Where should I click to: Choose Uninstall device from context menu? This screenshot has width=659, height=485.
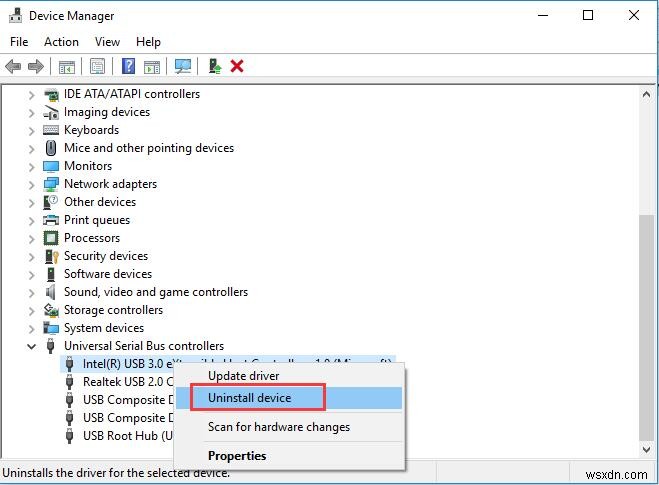pyautogui.click(x=289, y=398)
